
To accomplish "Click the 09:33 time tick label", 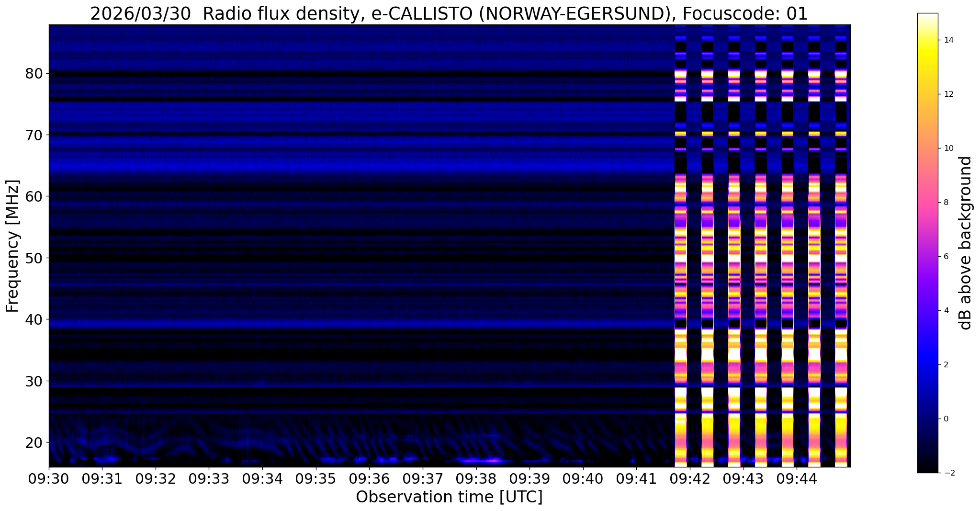I will point(209,479).
